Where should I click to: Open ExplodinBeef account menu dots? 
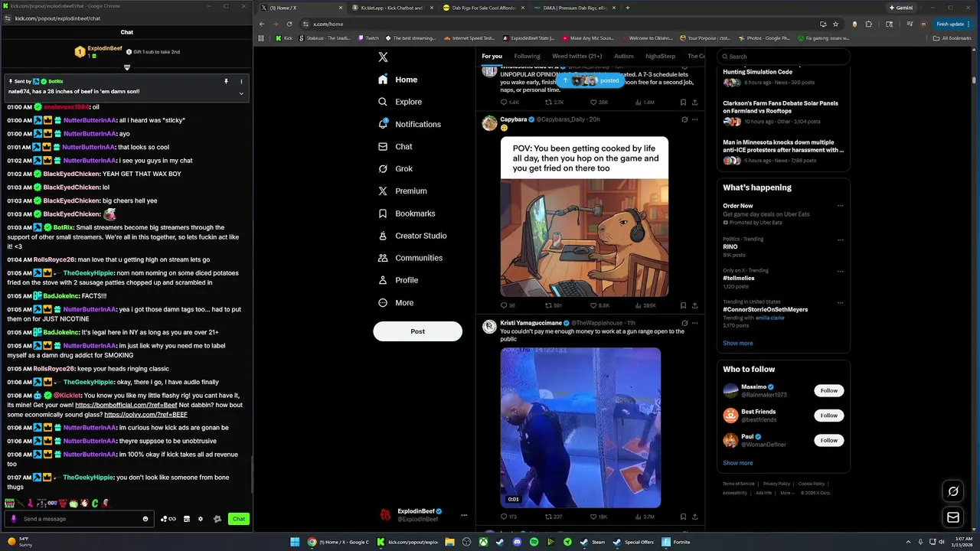(463, 515)
